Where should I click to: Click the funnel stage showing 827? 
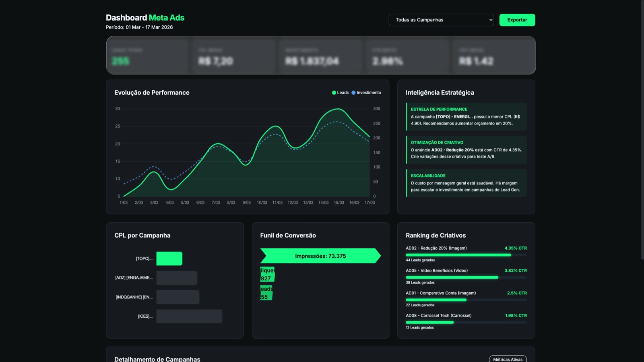point(267,274)
